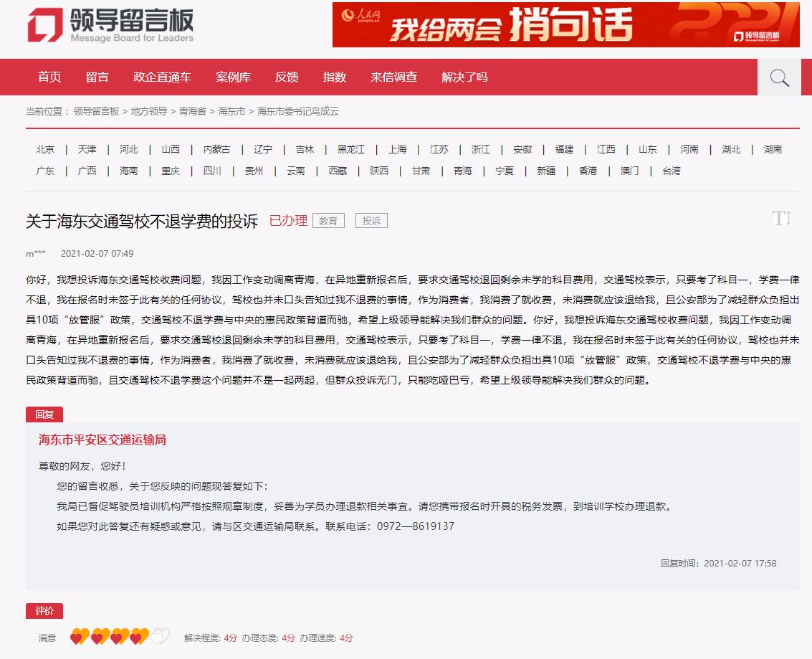Select 西藏 from the province list
This screenshot has width=812, height=659.
(338, 171)
